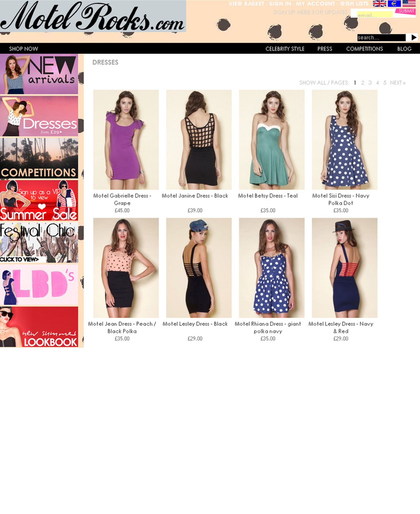Open the Gabrielle Dress Grape photo
Screen dimensions: 420x514
coord(126,140)
